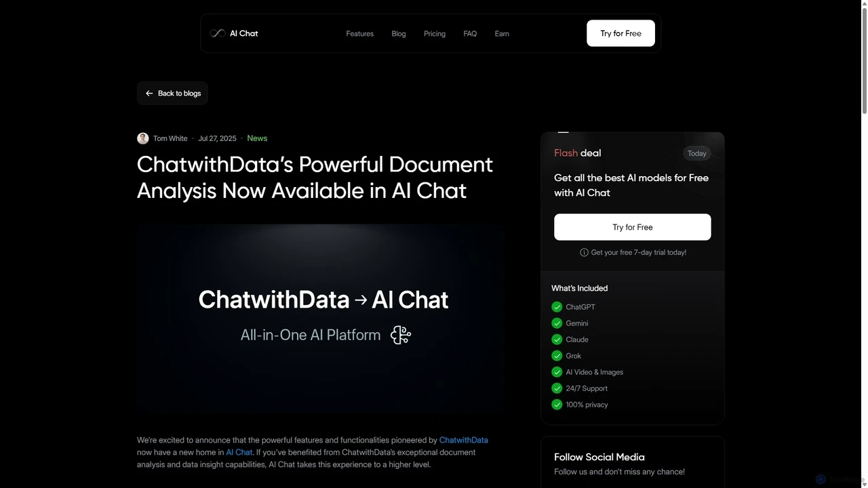
Task: Click the author name Tom White
Action: click(170, 138)
